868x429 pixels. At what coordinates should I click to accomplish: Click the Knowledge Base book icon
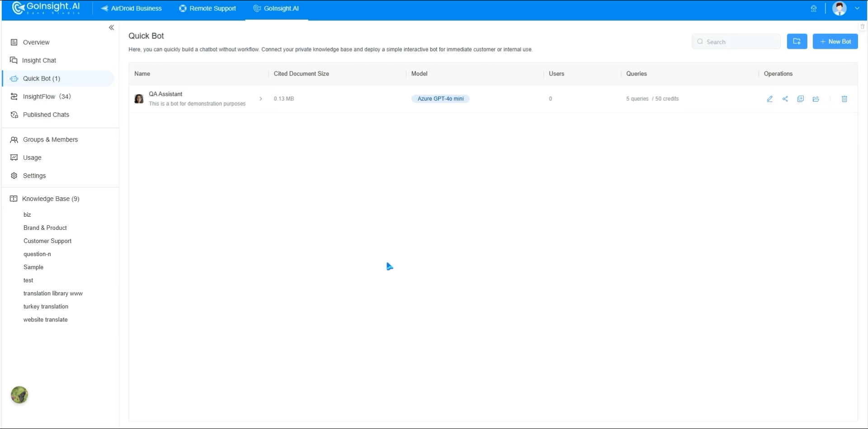(14, 199)
